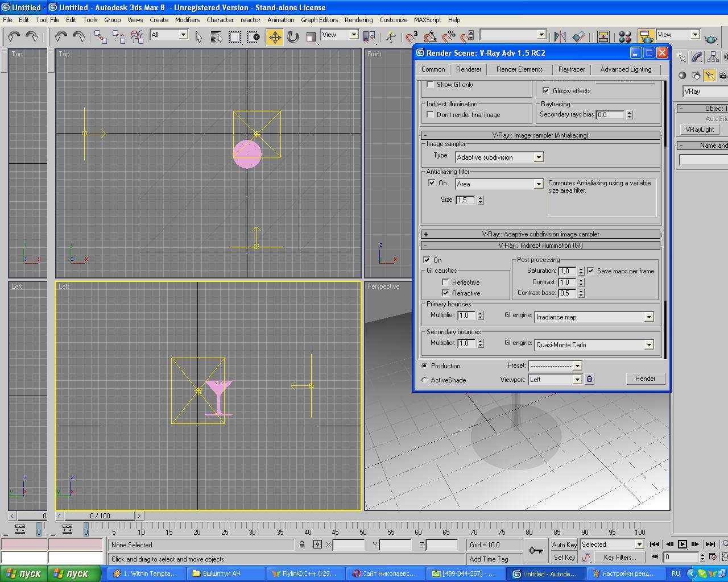Image resolution: width=728 pixels, height=582 pixels.
Task: Click the 0 / 100 time slider
Action: point(100,516)
